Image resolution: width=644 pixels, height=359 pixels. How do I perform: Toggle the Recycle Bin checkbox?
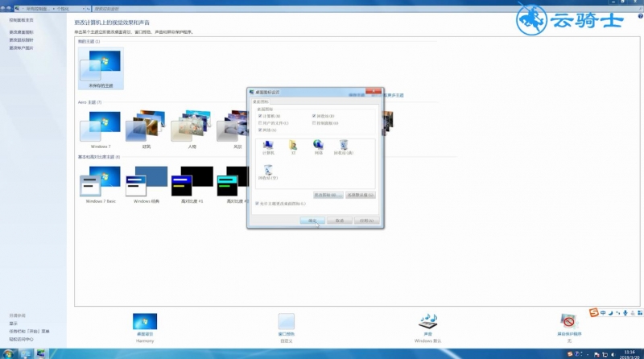[x=314, y=116]
